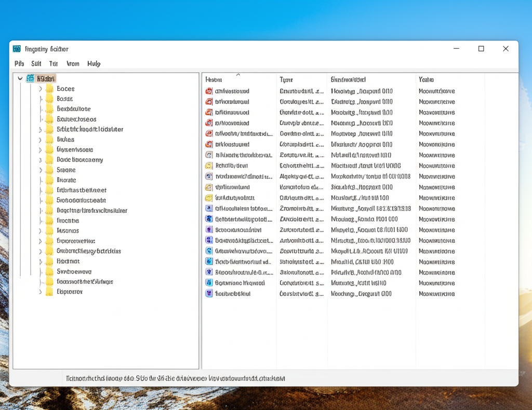Expand the "Sraore" folder node
The image size is (532, 410).
tap(41, 170)
